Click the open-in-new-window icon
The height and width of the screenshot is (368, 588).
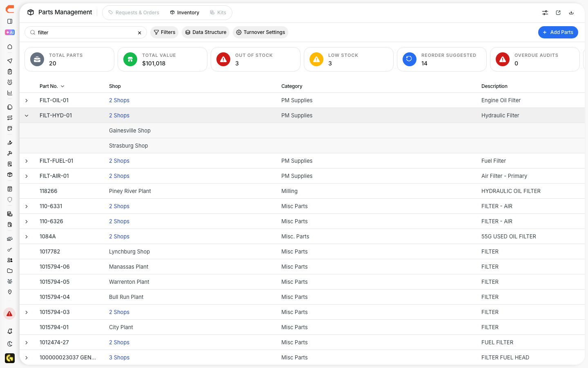tap(558, 13)
